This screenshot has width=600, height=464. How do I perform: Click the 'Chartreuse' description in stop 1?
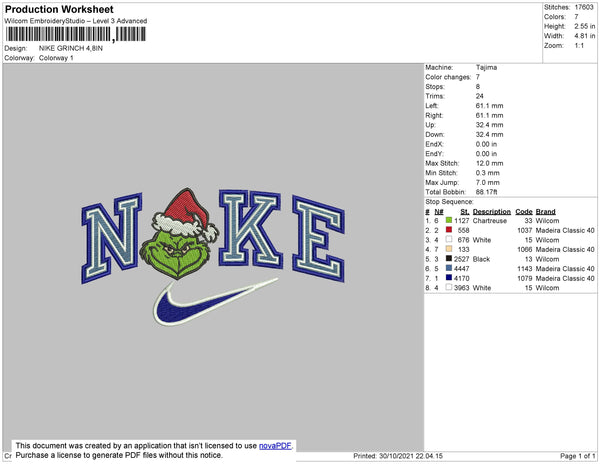point(490,221)
